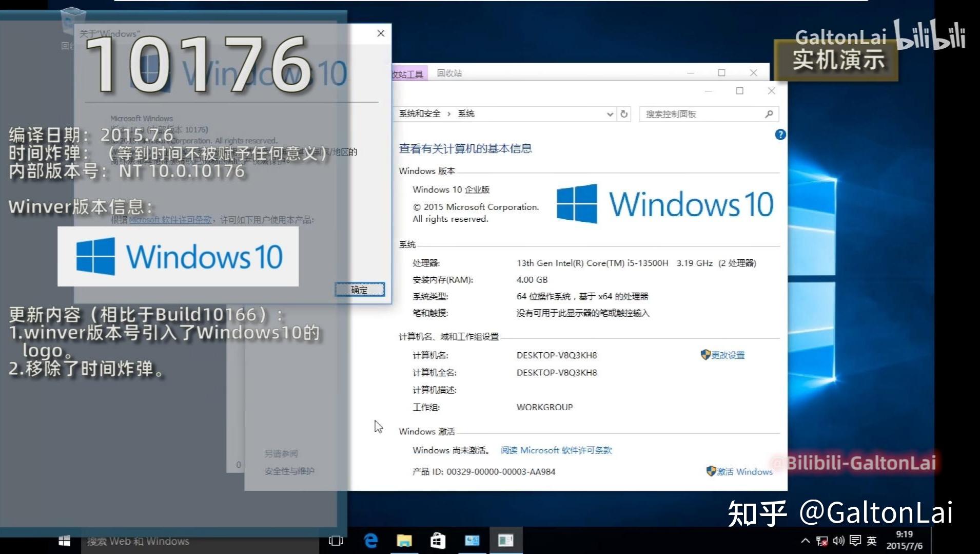The image size is (980, 554).
Task: Close the 回收站 window behind
Action: pos(753,73)
